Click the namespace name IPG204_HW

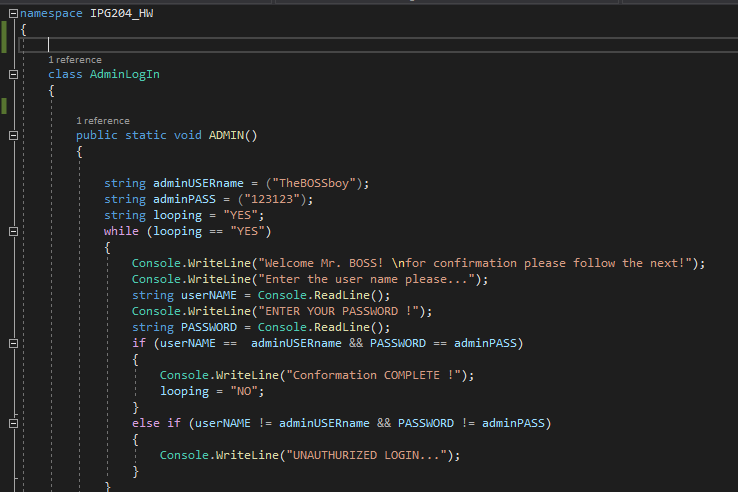pos(121,13)
